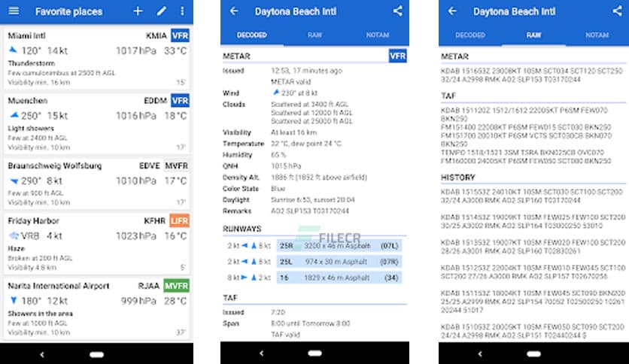Open the Braunschweig Wolfsburg favorite card
Screen dimensions: 629x364
click(x=96, y=184)
